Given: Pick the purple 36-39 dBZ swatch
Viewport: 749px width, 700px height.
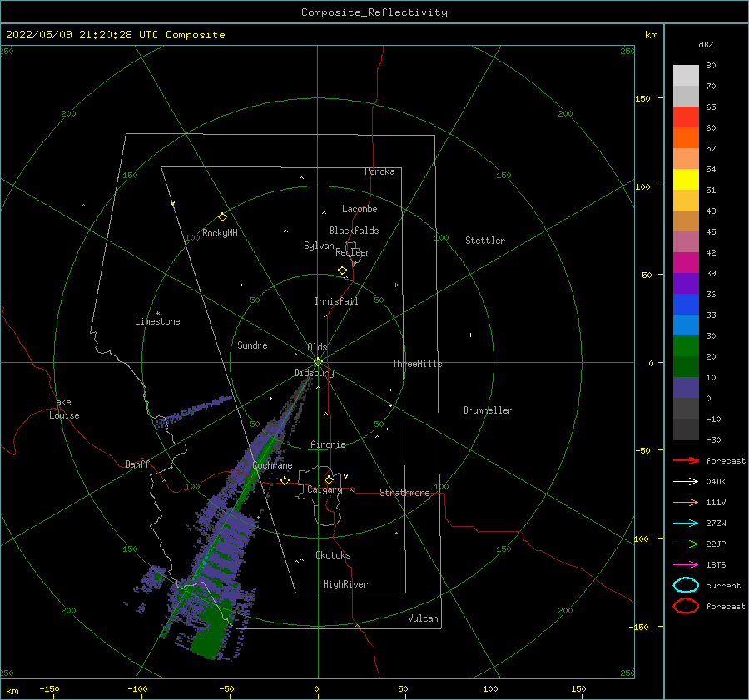Looking at the screenshot, I should tap(686, 283).
